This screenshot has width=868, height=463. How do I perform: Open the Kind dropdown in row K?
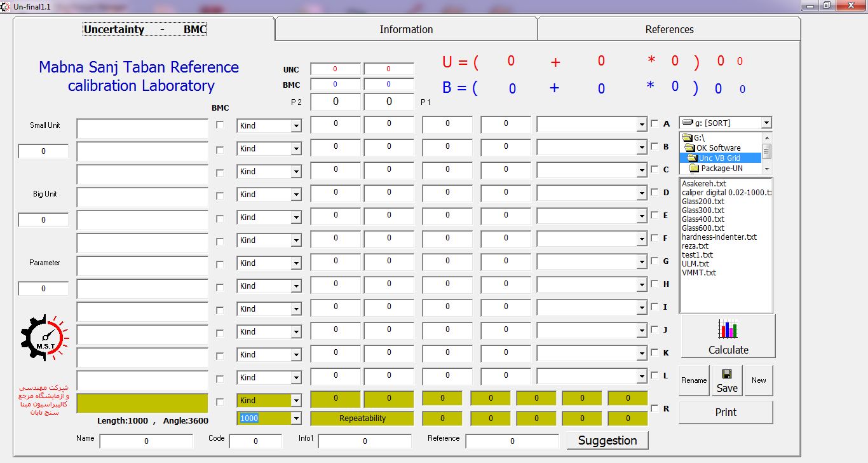(295, 355)
